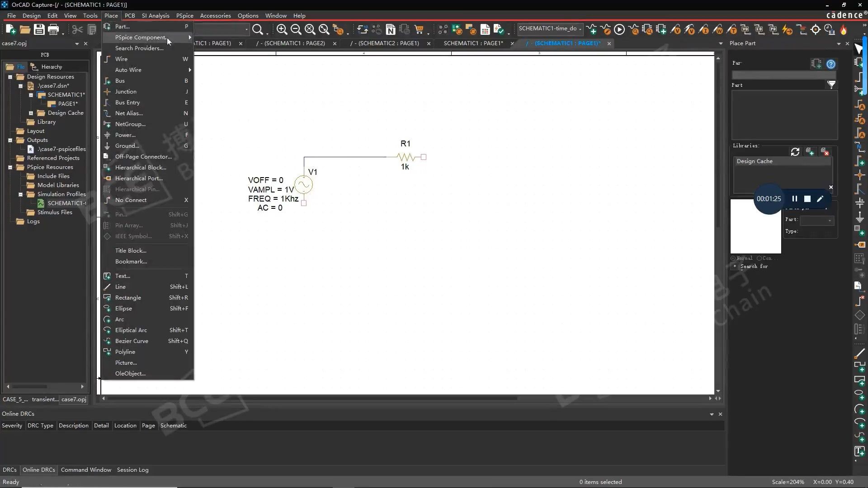Expand the Search for section
The height and width of the screenshot is (488, 868).
pos(735,267)
